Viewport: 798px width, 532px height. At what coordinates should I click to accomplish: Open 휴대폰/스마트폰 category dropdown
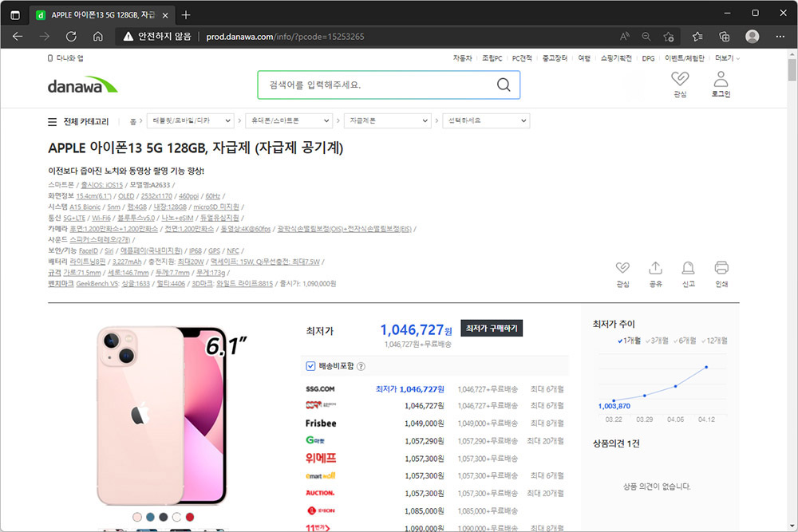click(x=289, y=120)
